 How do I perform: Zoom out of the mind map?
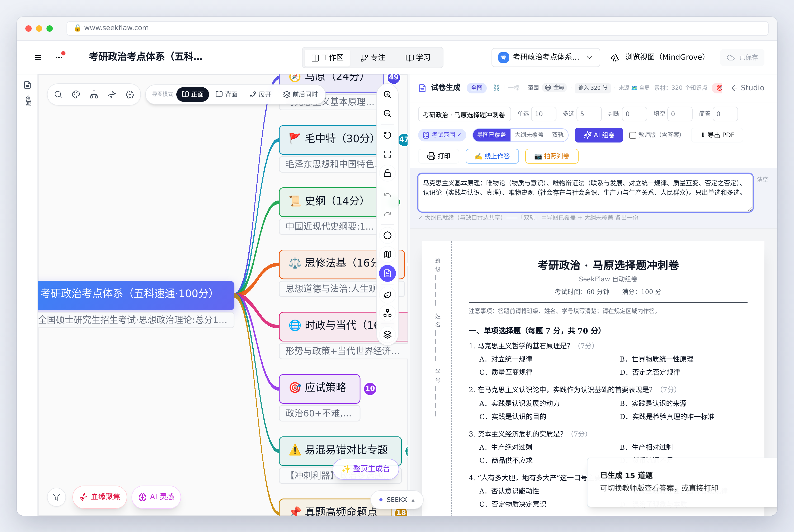387,113
